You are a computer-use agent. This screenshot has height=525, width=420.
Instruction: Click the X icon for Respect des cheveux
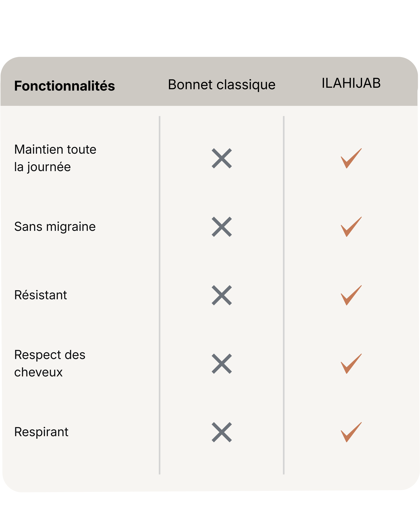point(222,364)
